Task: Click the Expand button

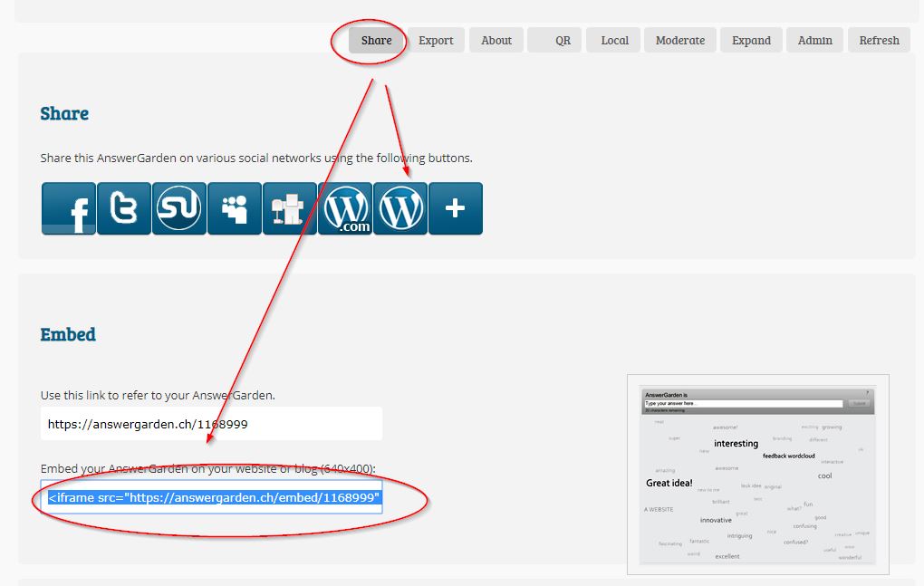Action: (751, 40)
